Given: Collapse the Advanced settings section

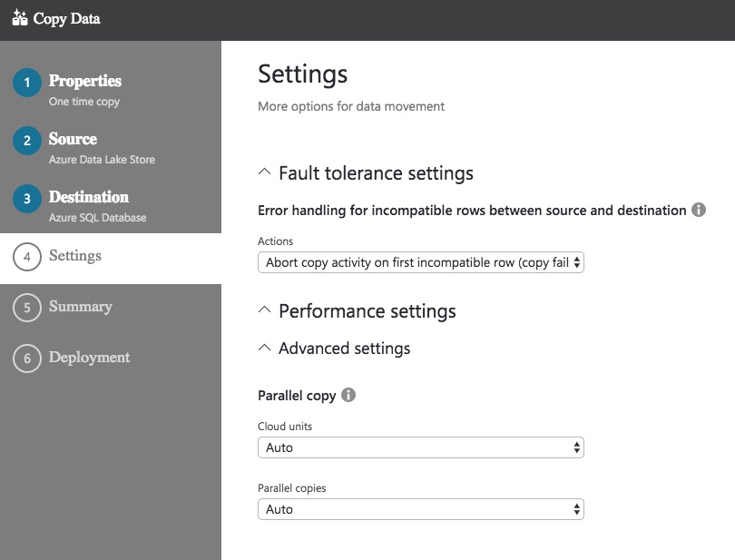Looking at the screenshot, I should click(x=265, y=349).
